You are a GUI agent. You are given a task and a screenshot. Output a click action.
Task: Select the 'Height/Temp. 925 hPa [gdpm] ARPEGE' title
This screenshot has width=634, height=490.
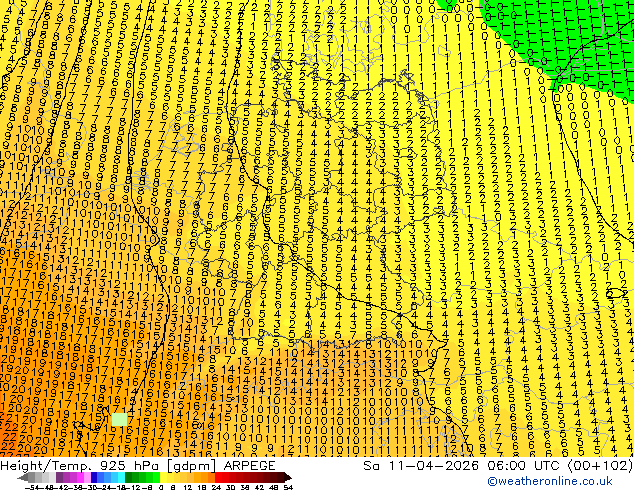coord(137,466)
